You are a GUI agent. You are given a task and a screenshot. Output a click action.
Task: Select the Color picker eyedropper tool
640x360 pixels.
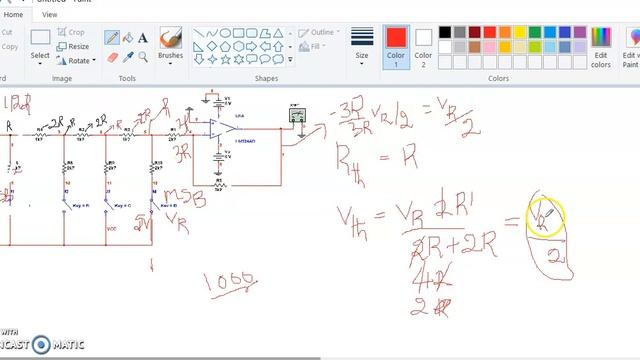[128, 57]
